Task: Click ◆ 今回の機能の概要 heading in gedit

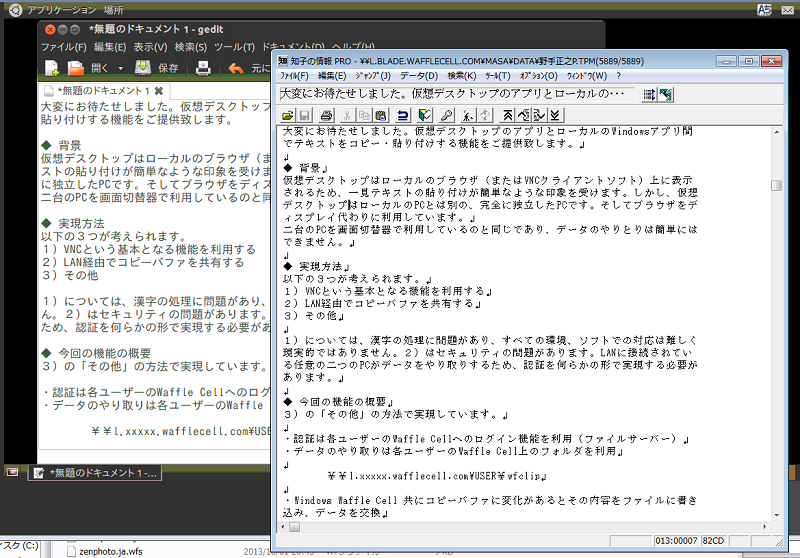Action: (x=96, y=353)
